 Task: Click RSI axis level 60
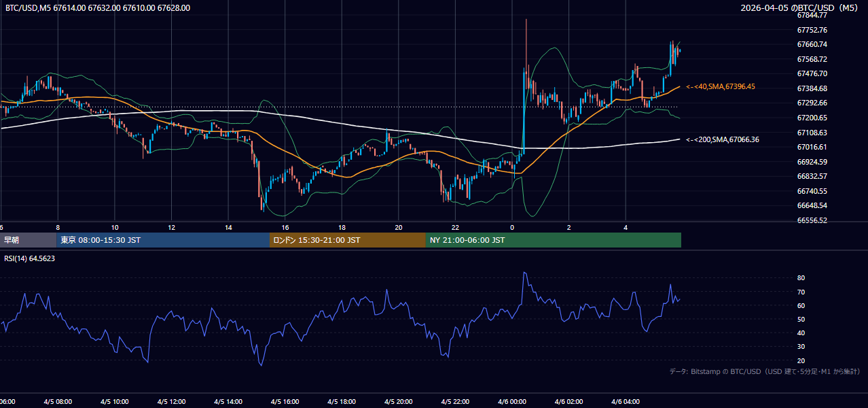[801, 305]
